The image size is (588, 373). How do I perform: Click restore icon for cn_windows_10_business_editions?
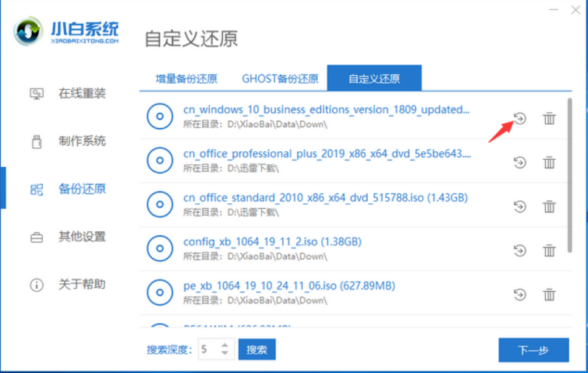coord(519,118)
